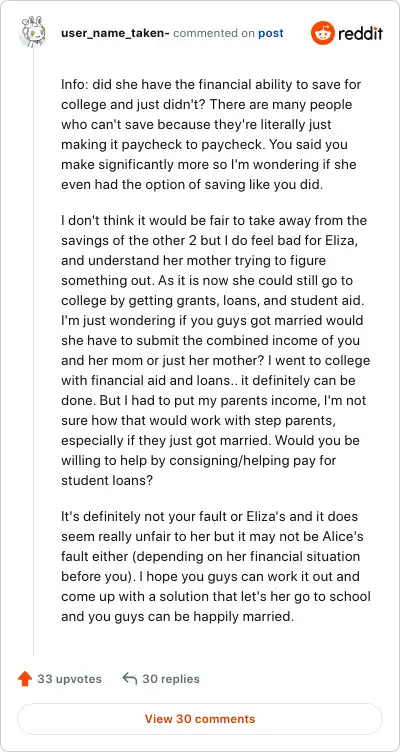Open the blue "post" link

[271, 34]
